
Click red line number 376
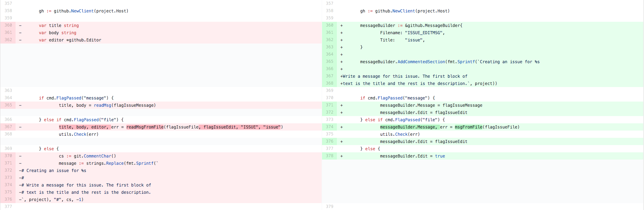pos(8,199)
